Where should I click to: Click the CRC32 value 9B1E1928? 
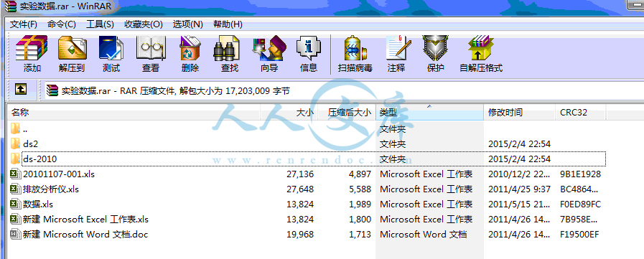[x=580, y=174]
